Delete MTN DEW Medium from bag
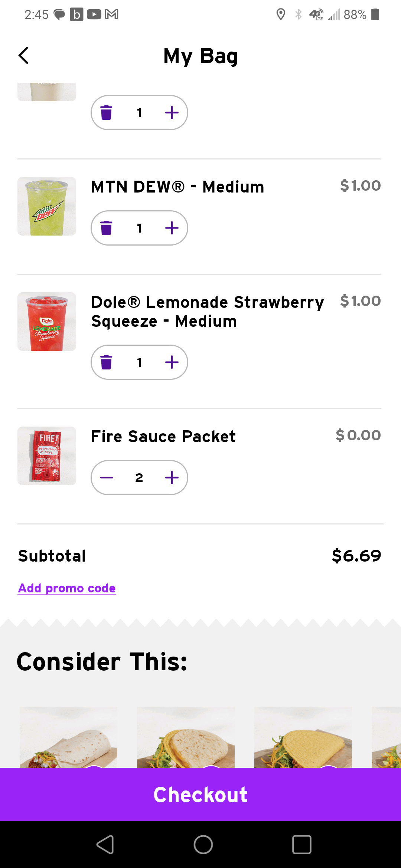 pyautogui.click(x=107, y=228)
